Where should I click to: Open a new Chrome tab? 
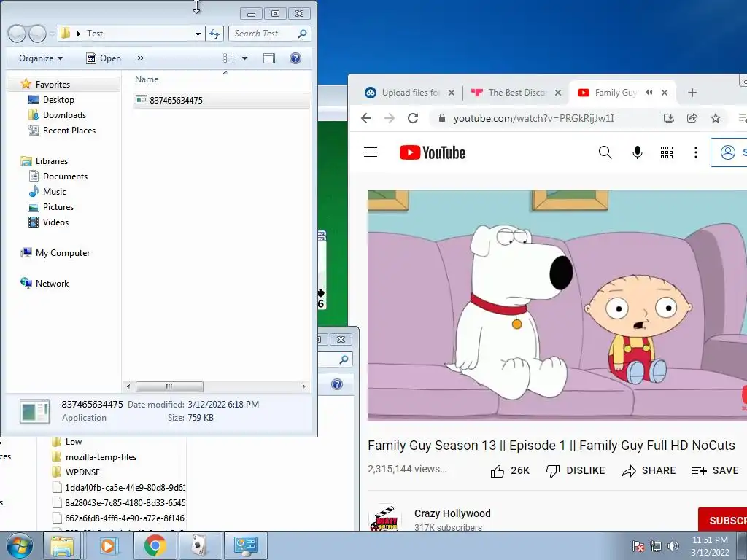(x=692, y=93)
